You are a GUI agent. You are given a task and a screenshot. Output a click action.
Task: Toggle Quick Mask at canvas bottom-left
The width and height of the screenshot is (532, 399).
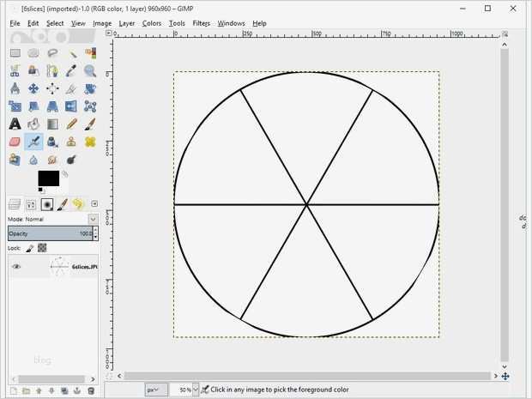click(x=109, y=376)
